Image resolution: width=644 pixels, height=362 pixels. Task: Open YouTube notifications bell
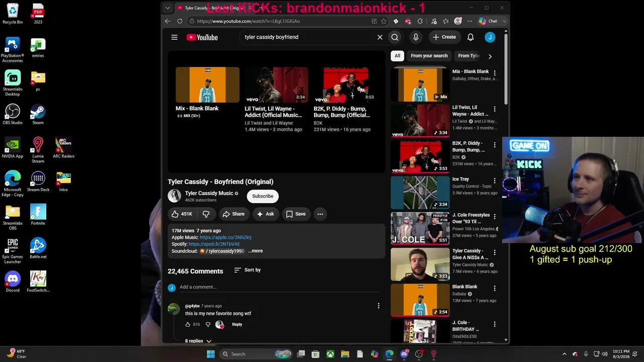(470, 37)
